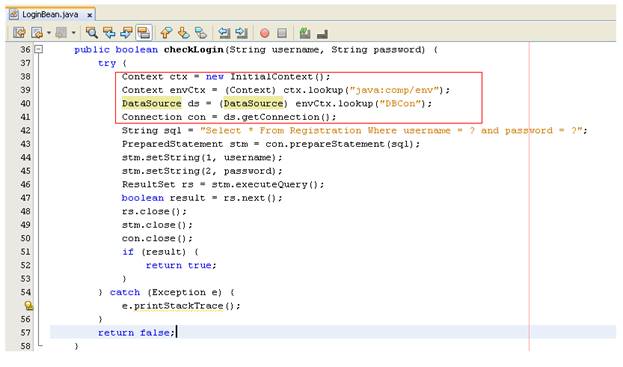This screenshot has width=623, height=367.
Task: Click stm.executeQuery() on line 46
Action: [265, 184]
